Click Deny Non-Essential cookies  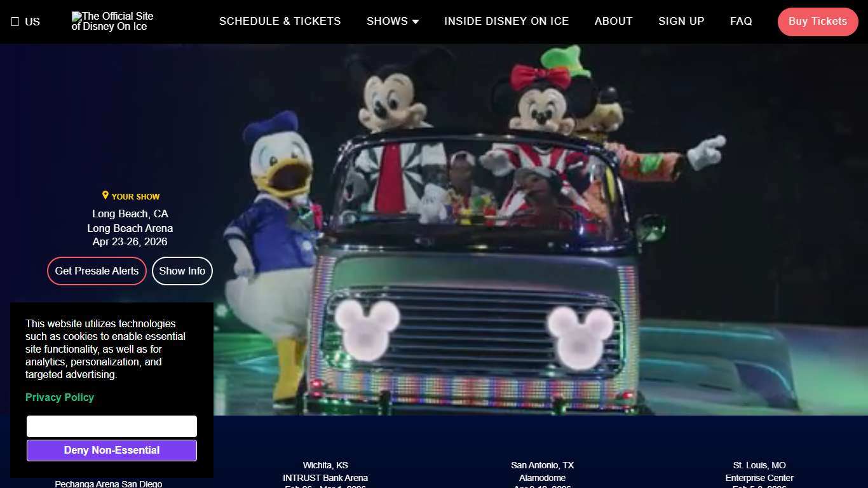(111, 450)
